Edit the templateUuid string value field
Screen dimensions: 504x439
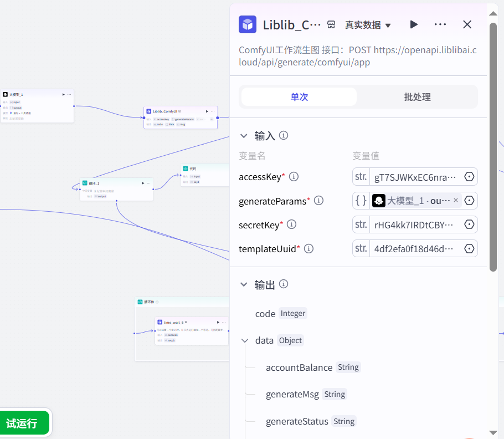(415, 249)
